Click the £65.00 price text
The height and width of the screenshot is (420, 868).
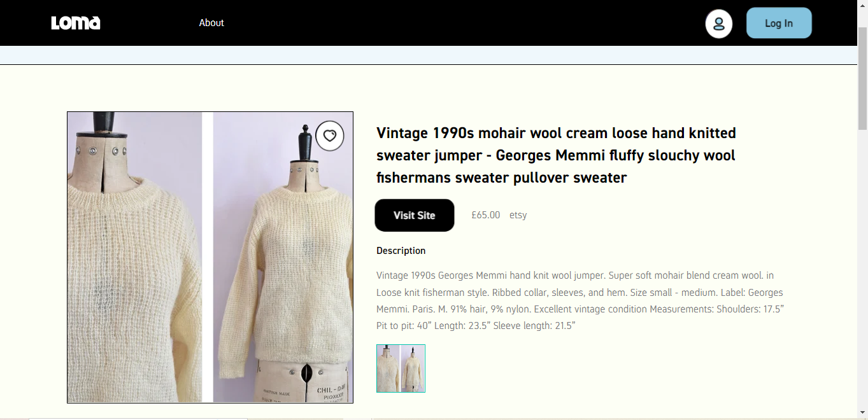486,215
